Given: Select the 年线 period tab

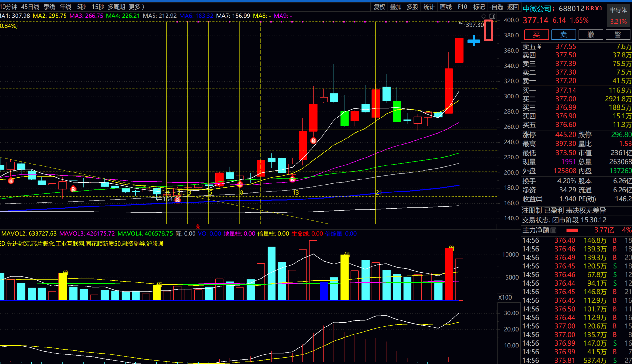Looking at the screenshot, I should (65, 7).
